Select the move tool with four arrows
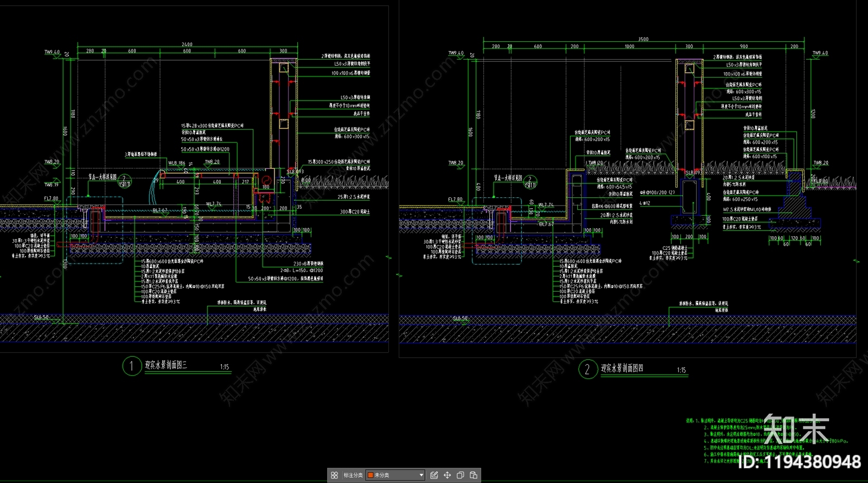868x483 pixels. pos(447,475)
